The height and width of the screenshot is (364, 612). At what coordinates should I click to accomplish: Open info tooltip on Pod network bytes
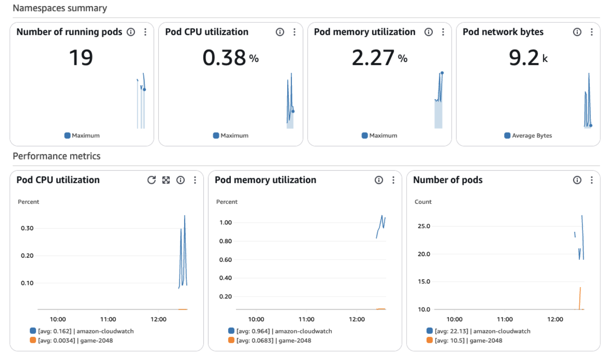click(x=577, y=32)
